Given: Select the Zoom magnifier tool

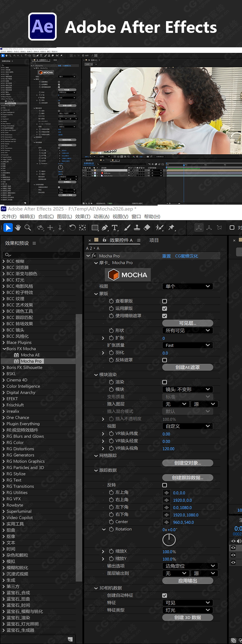Looking at the screenshot, I should pos(28,228).
